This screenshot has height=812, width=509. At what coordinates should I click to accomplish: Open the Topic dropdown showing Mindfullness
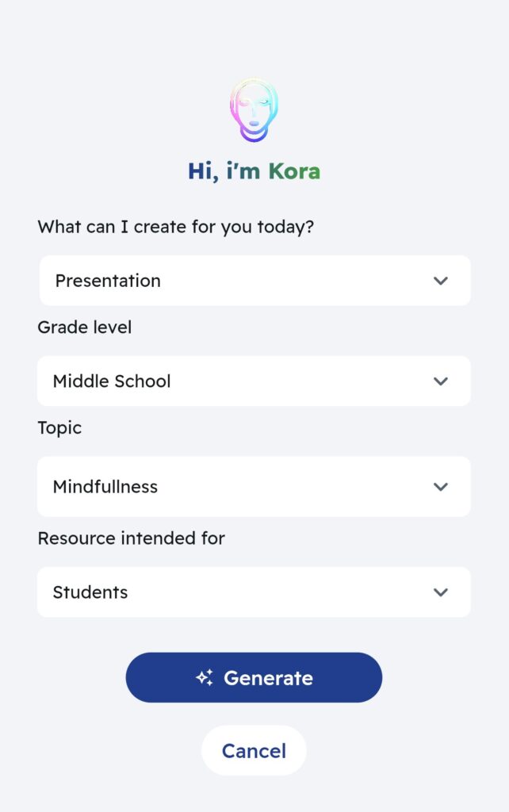pyautogui.click(x=254, y=486)
